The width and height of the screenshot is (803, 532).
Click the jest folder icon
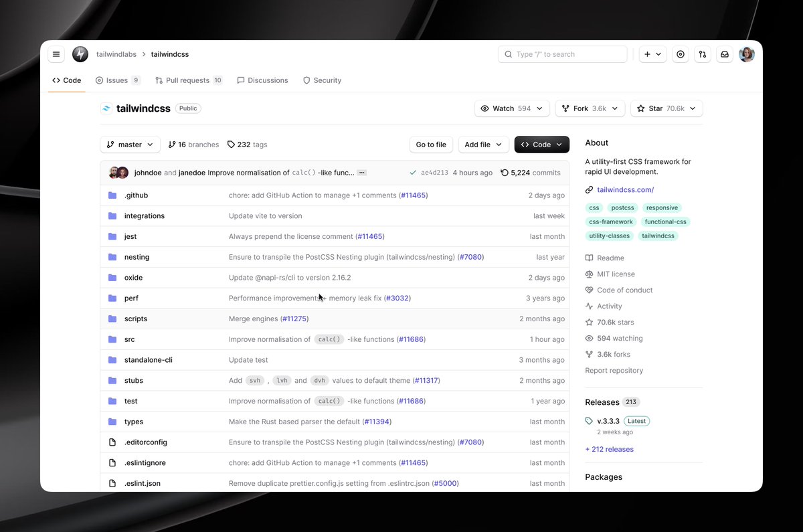pos(112,236)
